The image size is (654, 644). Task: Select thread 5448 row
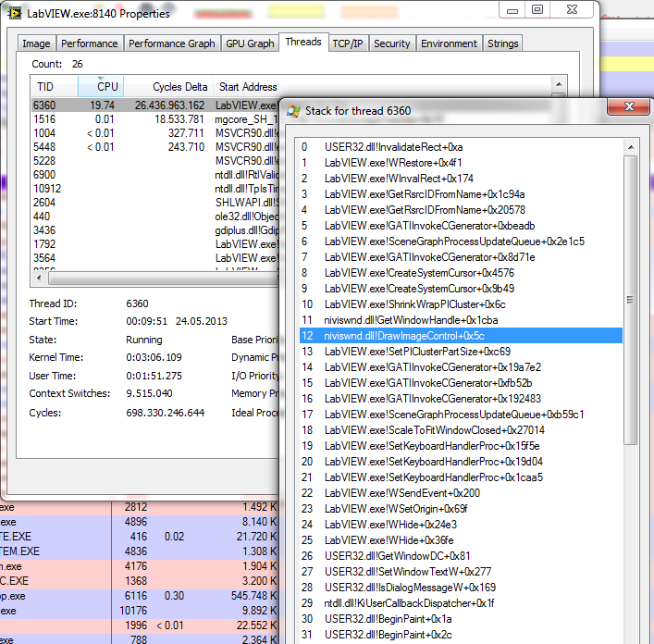pyautogui.click(x=156, y=147)
